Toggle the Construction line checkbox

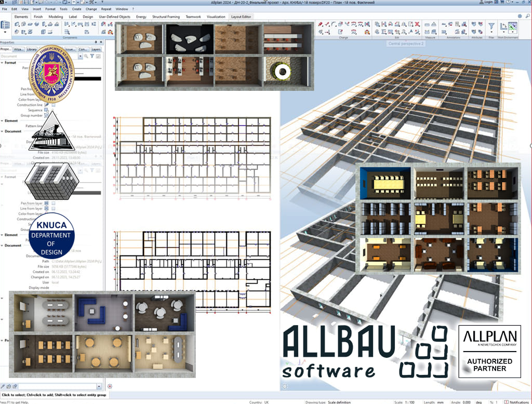[54, 105]
